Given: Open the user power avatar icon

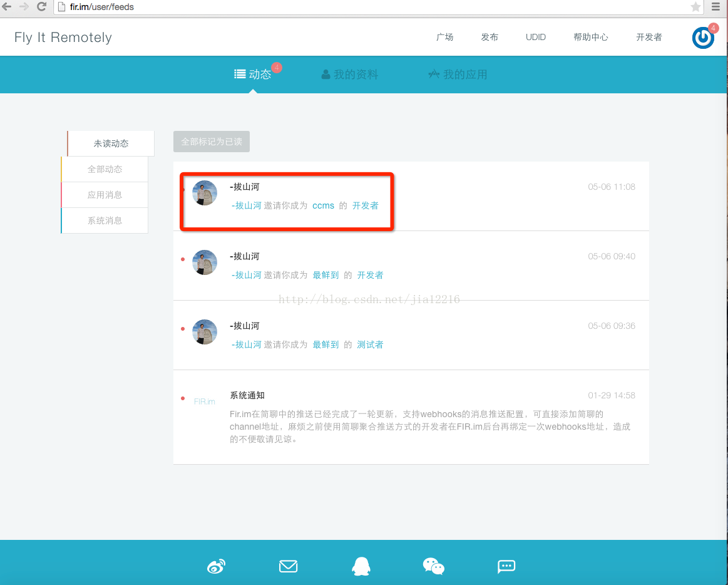Looking at the screenshot, I should pos(703,38).
